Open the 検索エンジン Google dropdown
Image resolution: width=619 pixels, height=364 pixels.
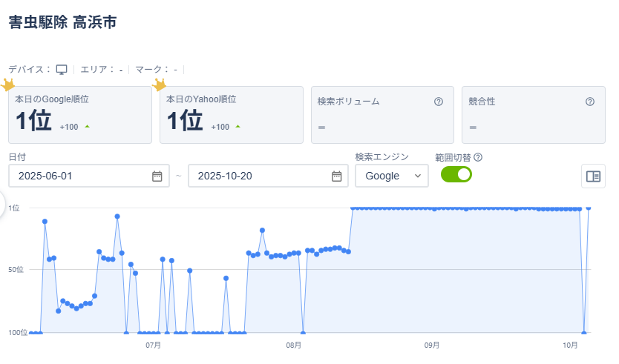point(391,176)
